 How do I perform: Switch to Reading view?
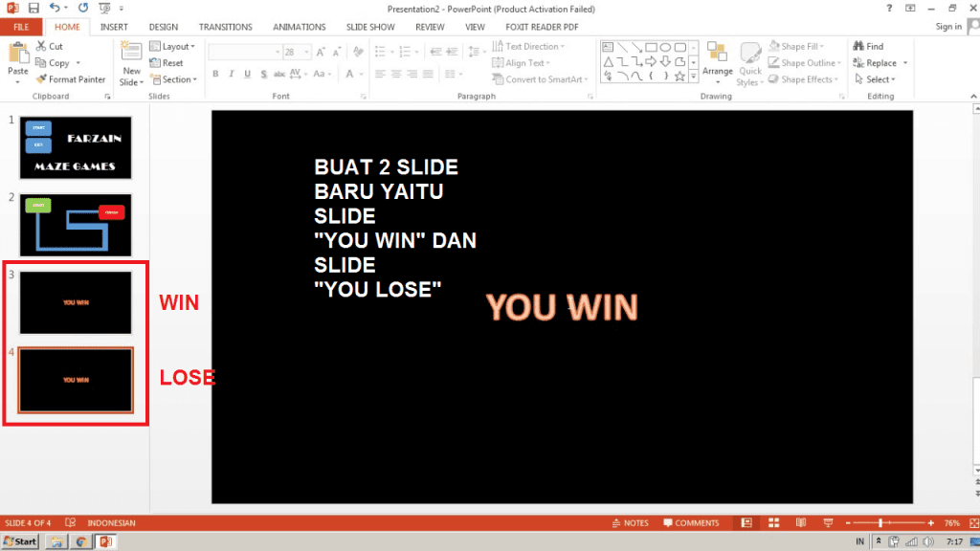(x=801, y=523)
